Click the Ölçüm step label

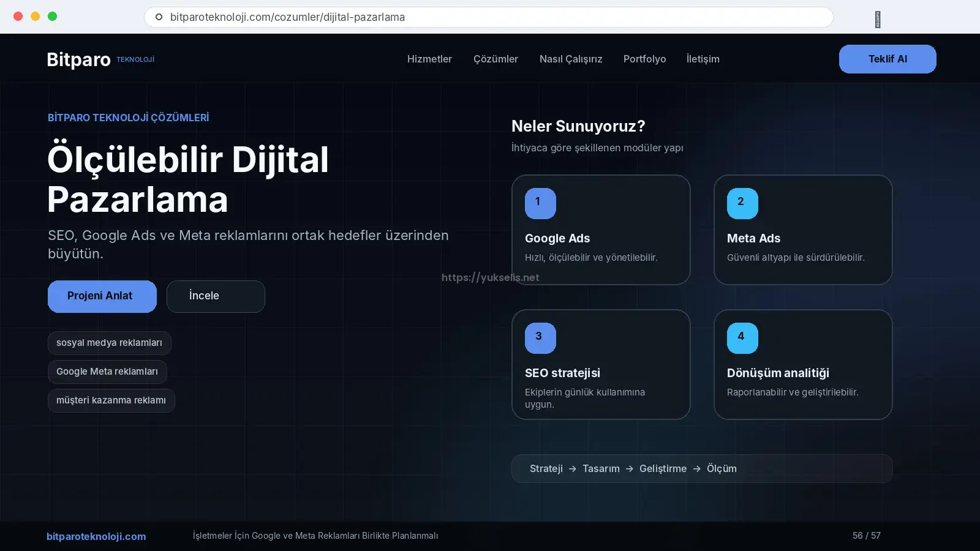(x=722, y=468)
